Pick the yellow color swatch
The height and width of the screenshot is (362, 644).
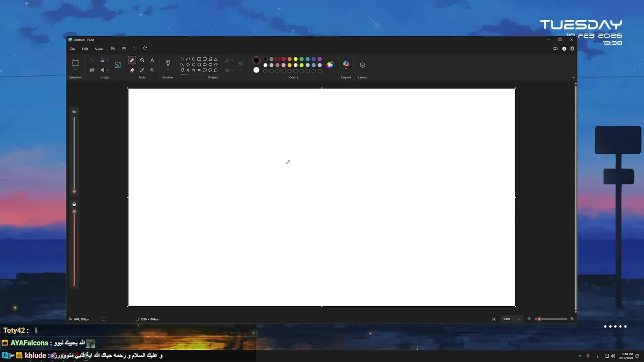295,59
